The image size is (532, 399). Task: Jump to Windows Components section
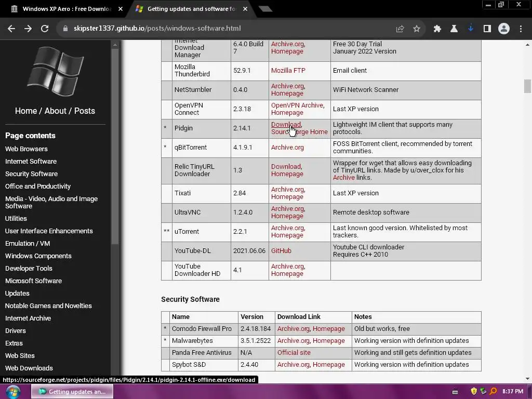38,256
